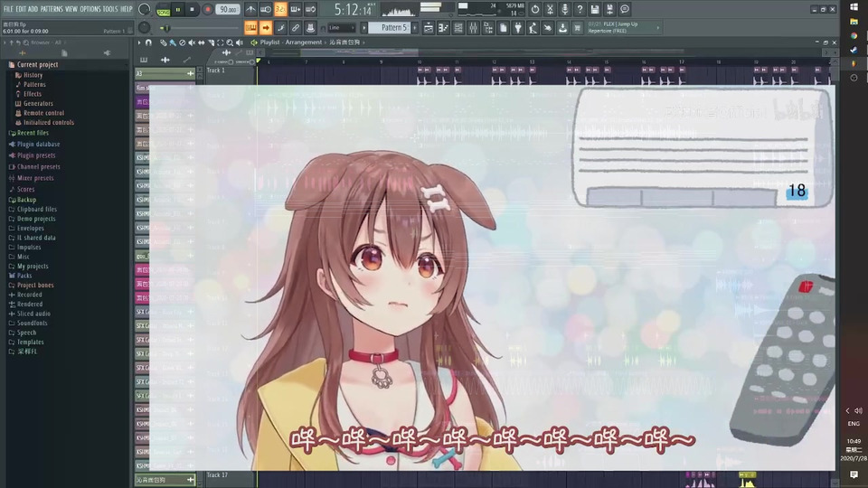
Task: Open the playlist view icon
Action: (429, 28)
